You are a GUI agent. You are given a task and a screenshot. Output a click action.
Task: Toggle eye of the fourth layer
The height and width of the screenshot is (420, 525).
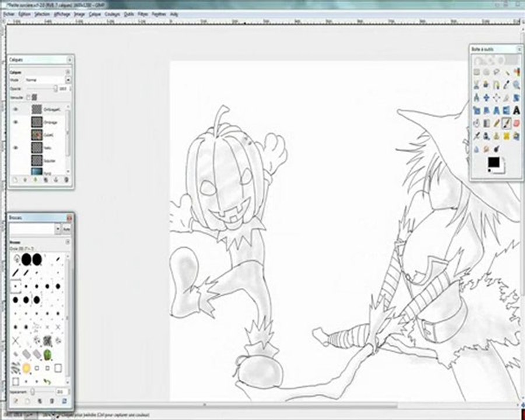click(x=15, y=148)
